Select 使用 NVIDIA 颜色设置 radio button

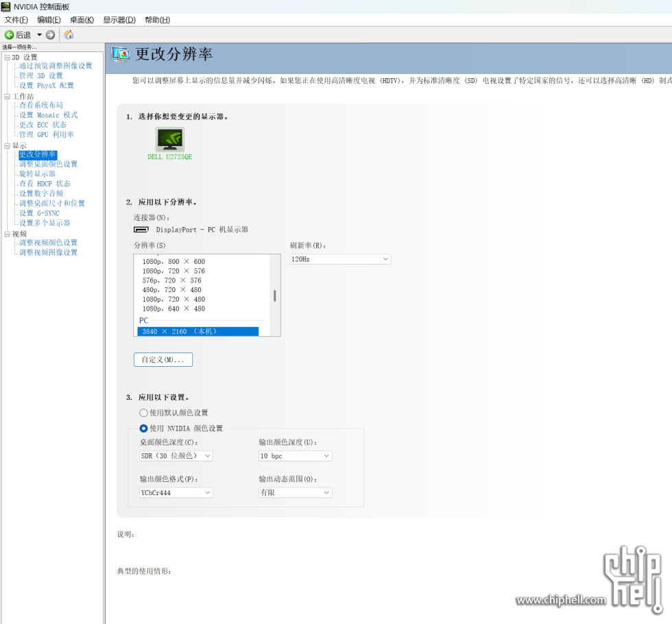click(143, 428)
